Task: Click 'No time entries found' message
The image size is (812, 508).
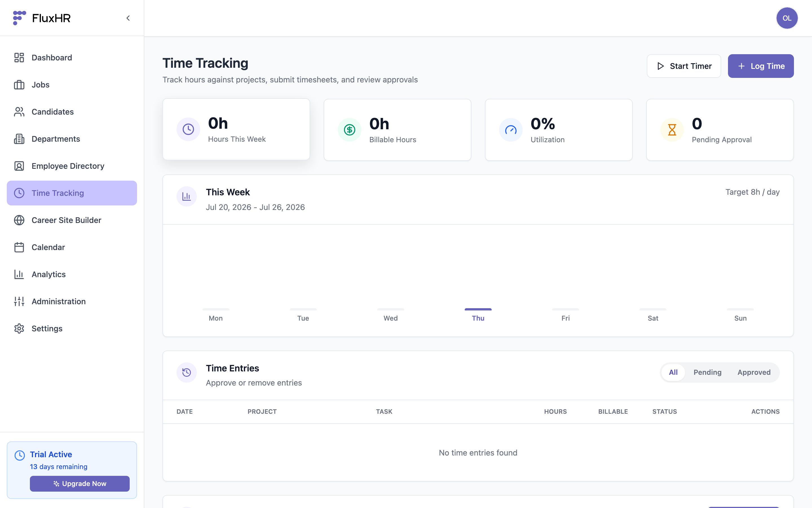Action: pos(478,453)
